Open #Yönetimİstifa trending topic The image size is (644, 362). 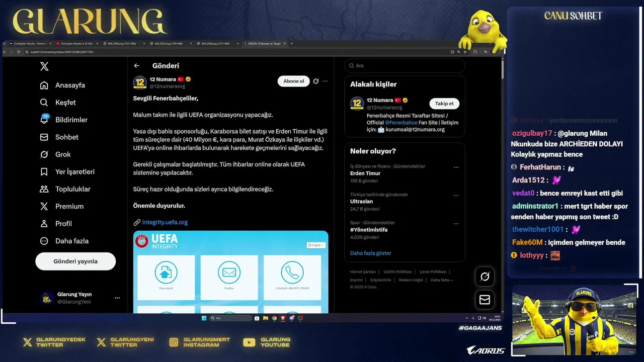(x=369, y=230)
